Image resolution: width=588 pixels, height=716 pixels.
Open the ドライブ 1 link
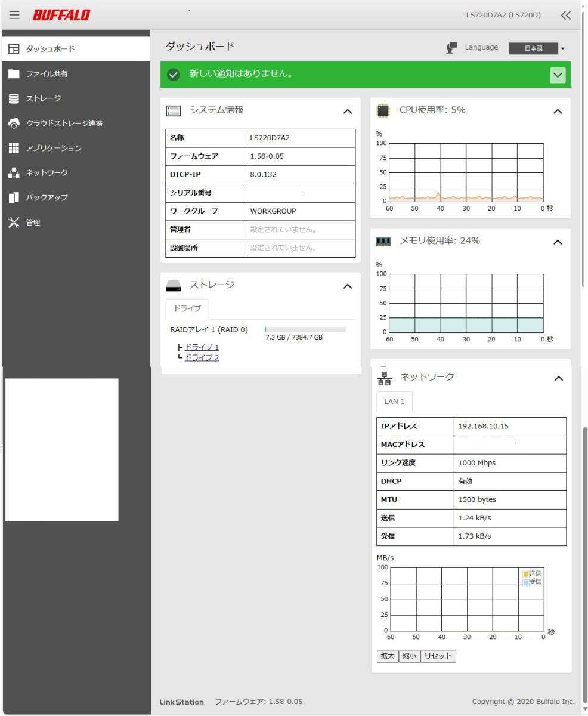[202, 347]
